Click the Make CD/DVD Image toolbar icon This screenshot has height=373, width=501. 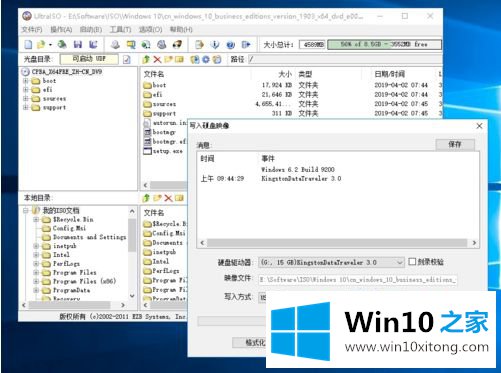[115, 44]
